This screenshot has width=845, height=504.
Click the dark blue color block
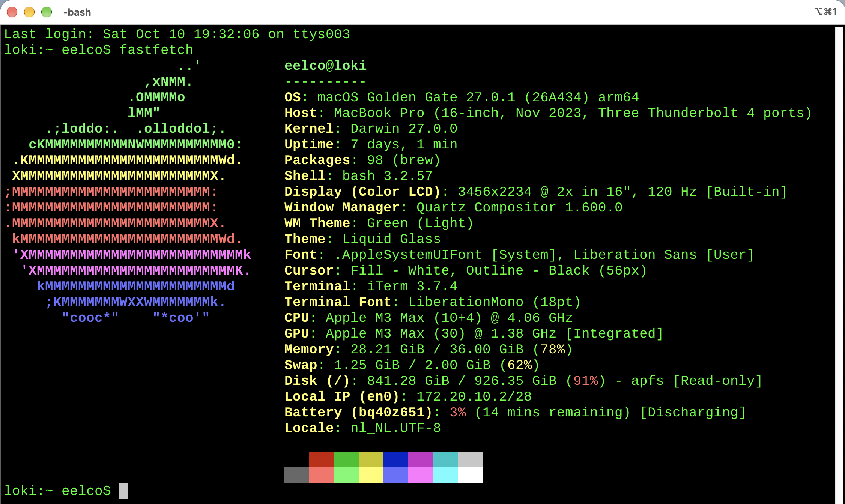click(396, 459)
